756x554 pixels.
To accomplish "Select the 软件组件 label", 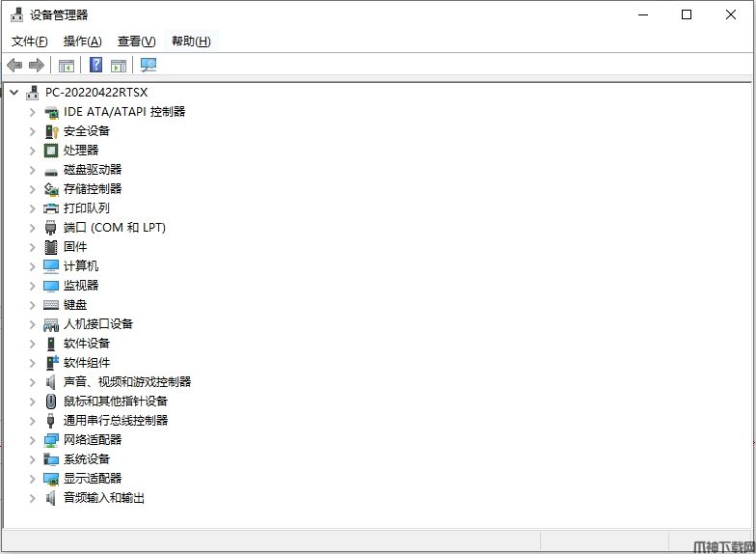I will (x=87, y=363).
